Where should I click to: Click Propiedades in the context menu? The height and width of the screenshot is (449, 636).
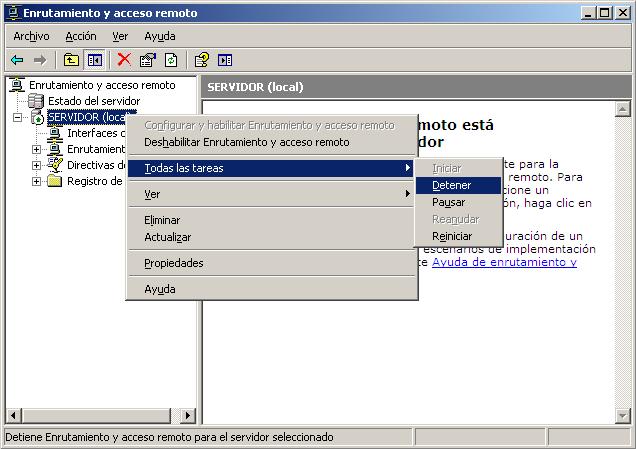(173, 263)
